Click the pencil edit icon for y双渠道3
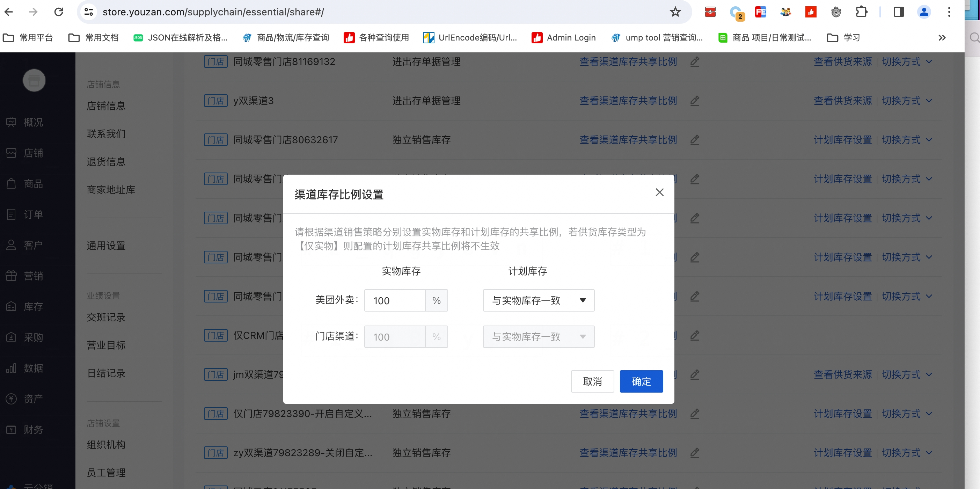This screenshot has width=980, height=489. pyautogui.click(x=694, y=101)
